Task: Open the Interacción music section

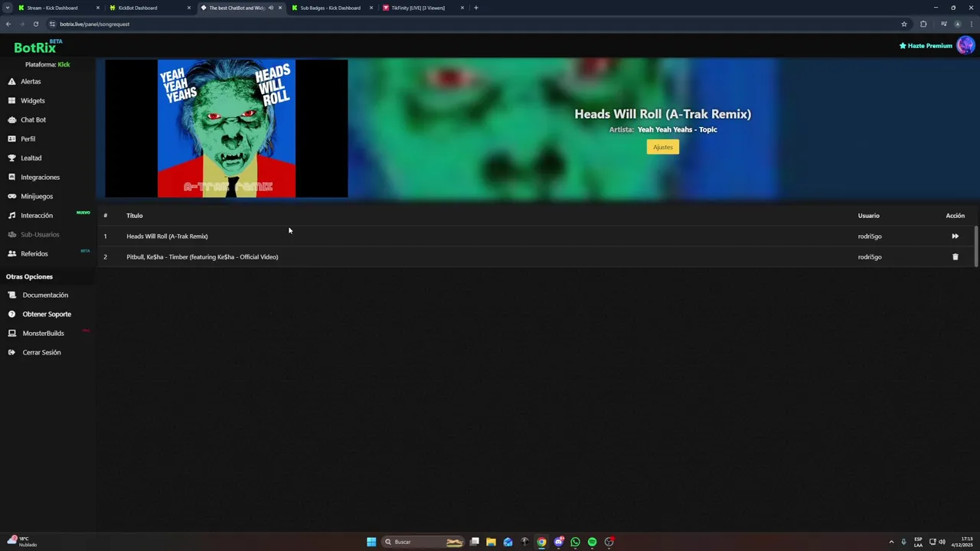Action: click(31, 215)
